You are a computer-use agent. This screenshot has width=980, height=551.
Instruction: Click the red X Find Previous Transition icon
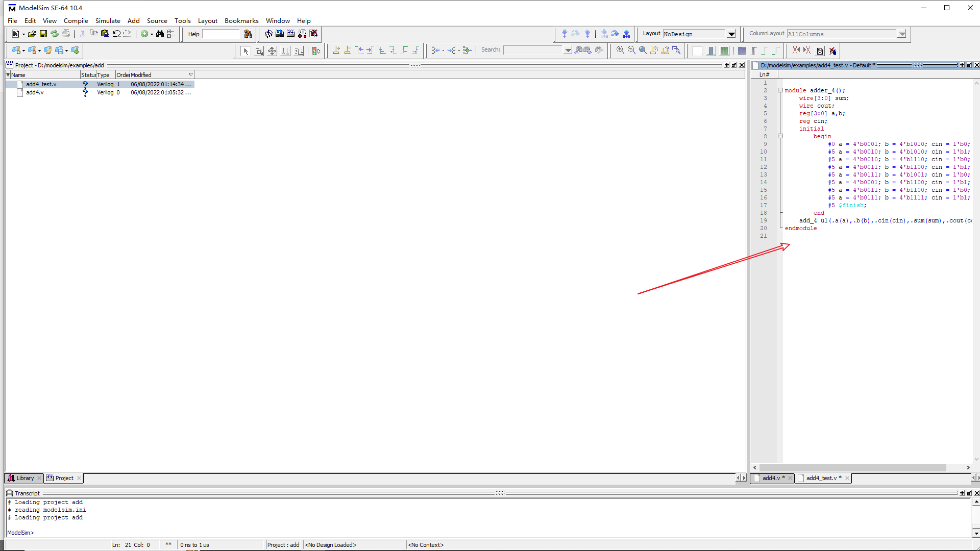796,50
